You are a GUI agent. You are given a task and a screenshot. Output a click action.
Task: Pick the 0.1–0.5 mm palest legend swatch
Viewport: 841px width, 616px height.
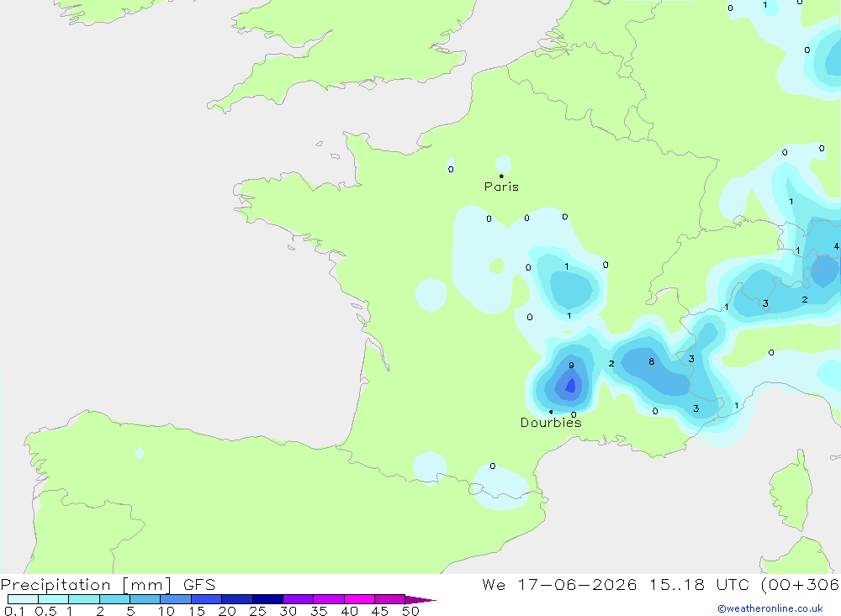[23, 599]
